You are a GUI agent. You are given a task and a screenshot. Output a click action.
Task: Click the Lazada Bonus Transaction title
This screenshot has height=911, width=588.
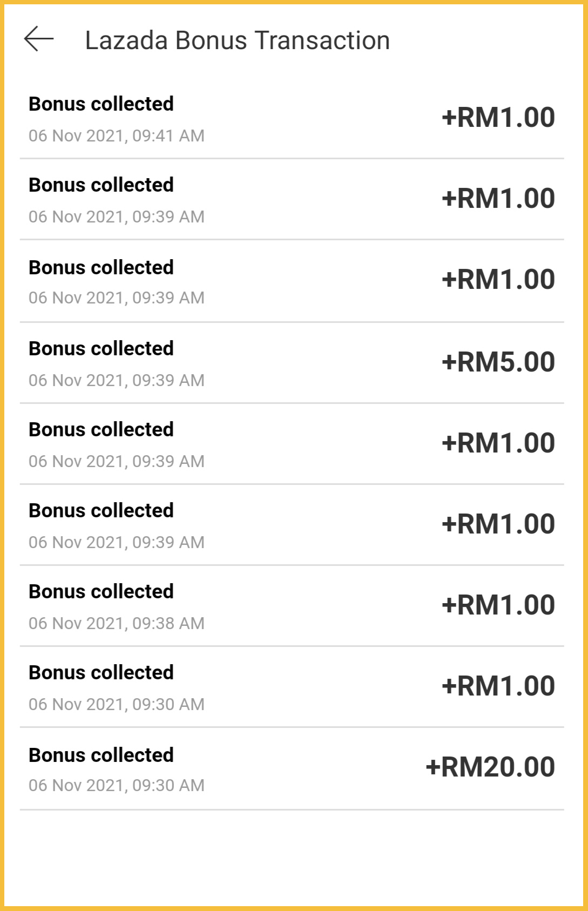pyautogui.click(x=237, y=41)
